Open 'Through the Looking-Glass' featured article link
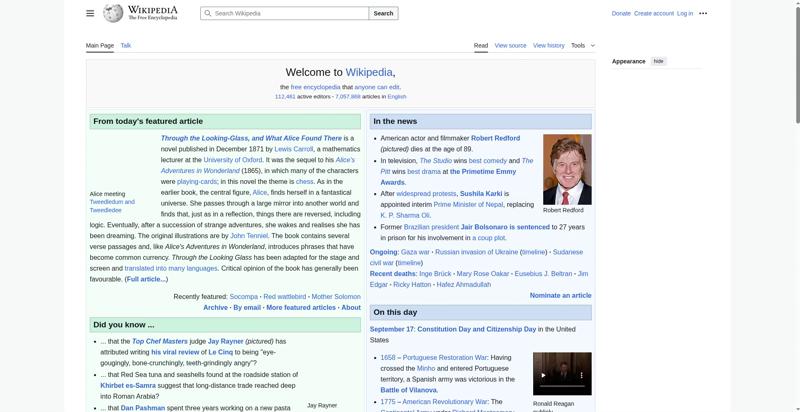The height and width of the screenshot is (412, 800). coord(251,138)
